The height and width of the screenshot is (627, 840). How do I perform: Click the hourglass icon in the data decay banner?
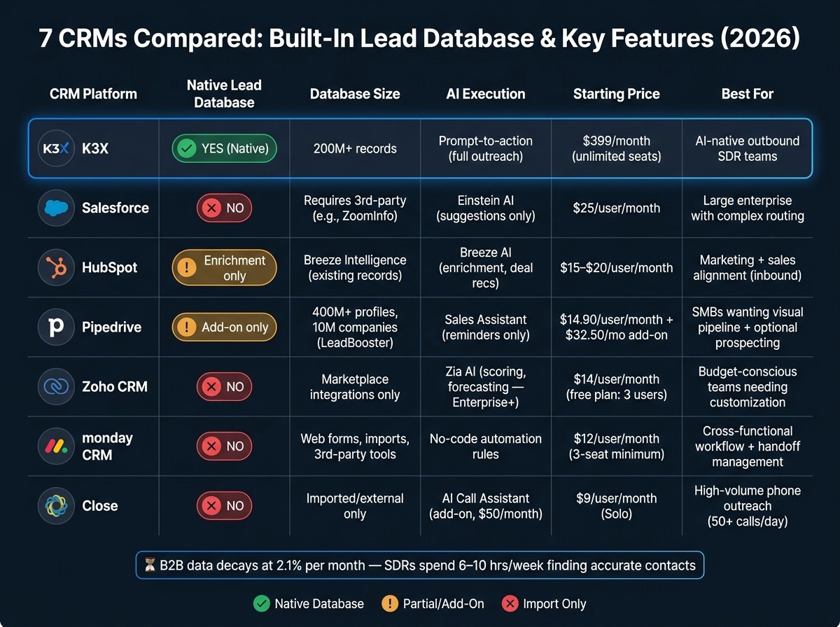coord(149,565)
